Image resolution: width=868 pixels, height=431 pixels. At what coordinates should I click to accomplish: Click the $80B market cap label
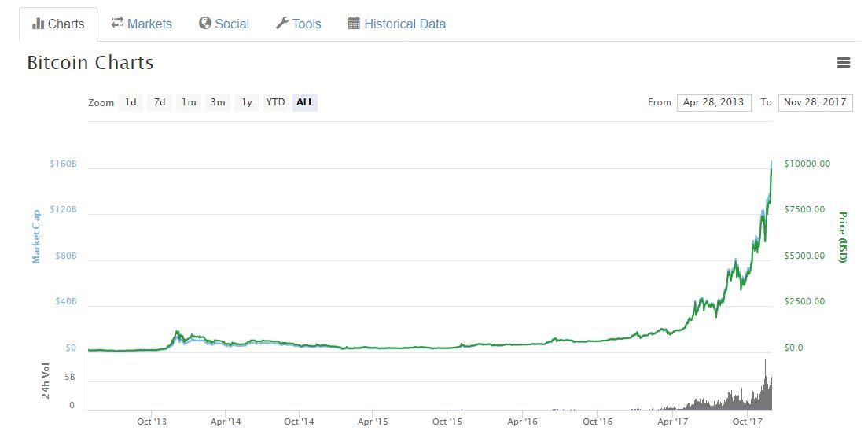(x=66, y=256)
